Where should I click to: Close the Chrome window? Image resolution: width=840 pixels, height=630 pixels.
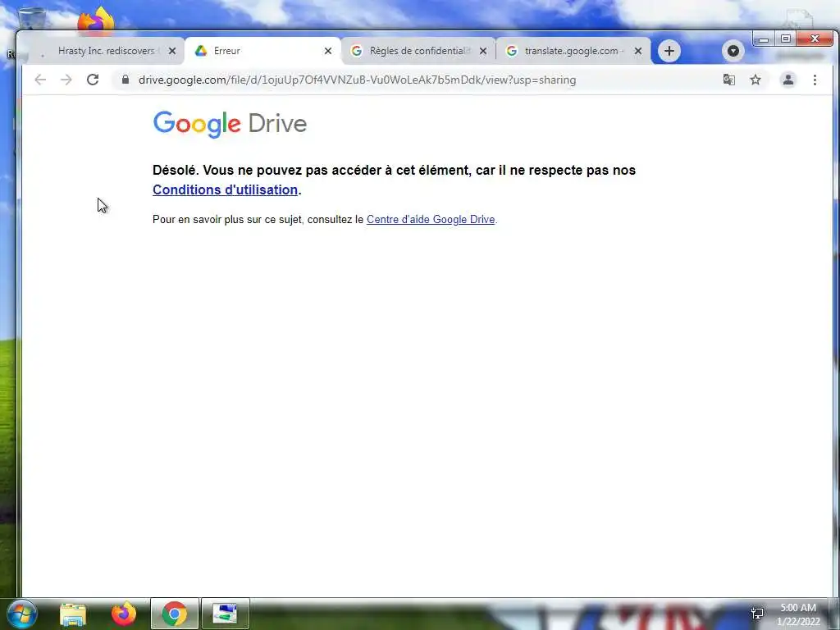(815, 39)
